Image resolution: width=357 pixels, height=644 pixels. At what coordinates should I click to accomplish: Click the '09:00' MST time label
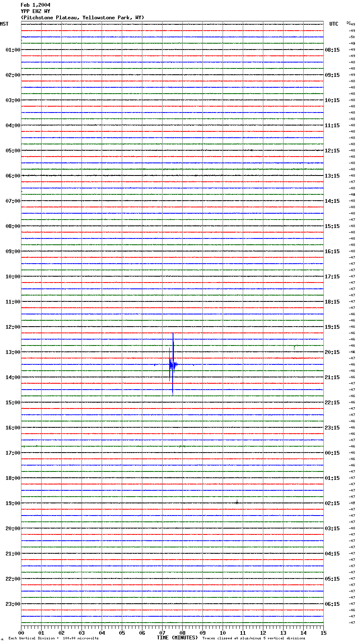tap(13, 251)
